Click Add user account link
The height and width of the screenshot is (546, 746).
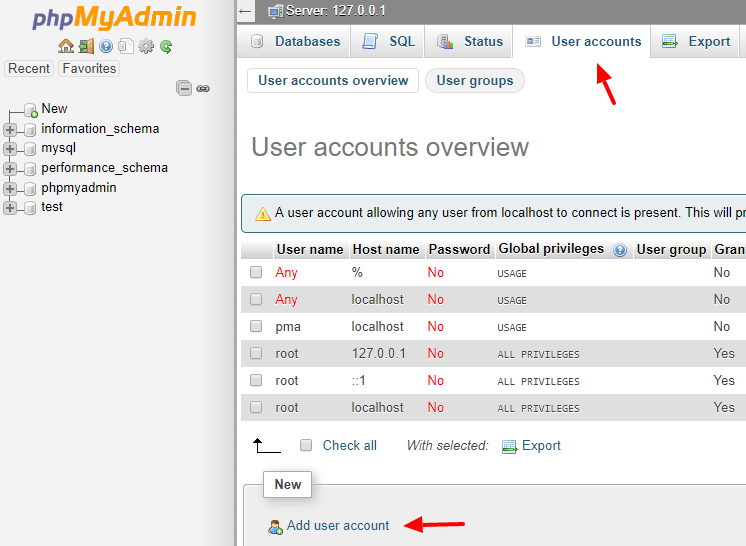tap(338, 526)
